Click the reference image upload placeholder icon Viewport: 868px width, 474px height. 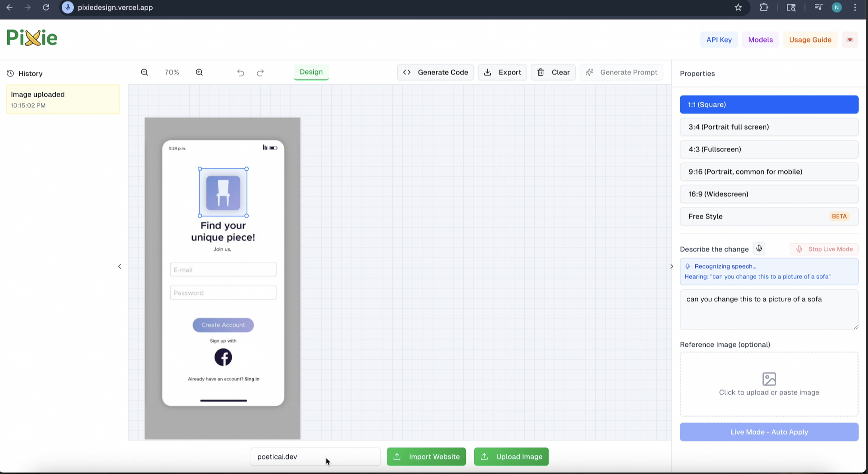click(x=769, y=379)
